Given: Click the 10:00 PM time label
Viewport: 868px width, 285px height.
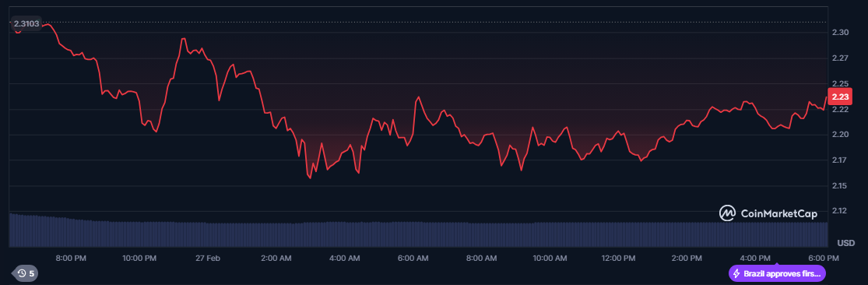Looking at the screenshot, I should pyautogui.click(x=139, y=258).
